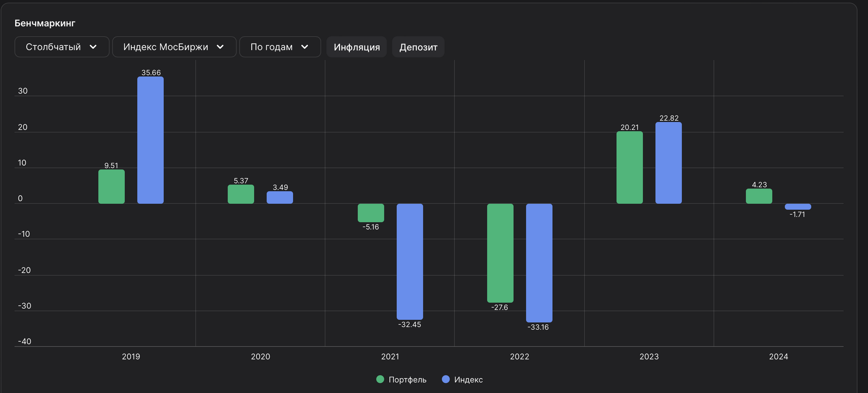Toggle the Индекс legend item

462,379
